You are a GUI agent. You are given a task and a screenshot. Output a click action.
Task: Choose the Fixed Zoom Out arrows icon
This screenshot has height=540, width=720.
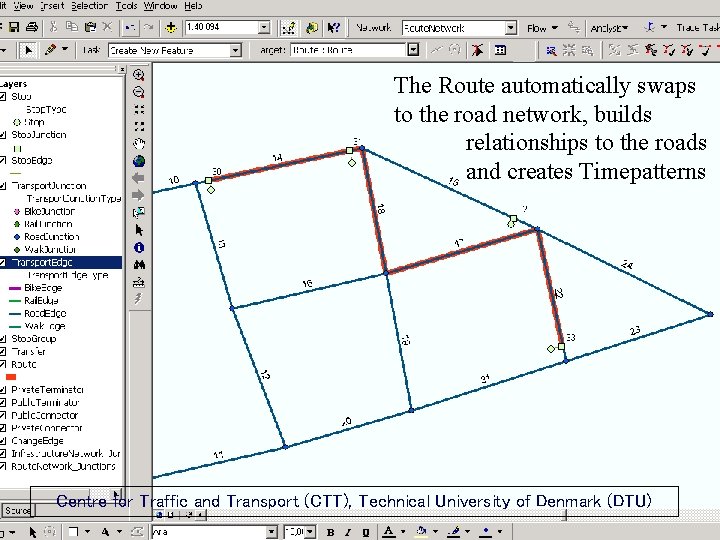pyautogui.click(x=139, y=126)
